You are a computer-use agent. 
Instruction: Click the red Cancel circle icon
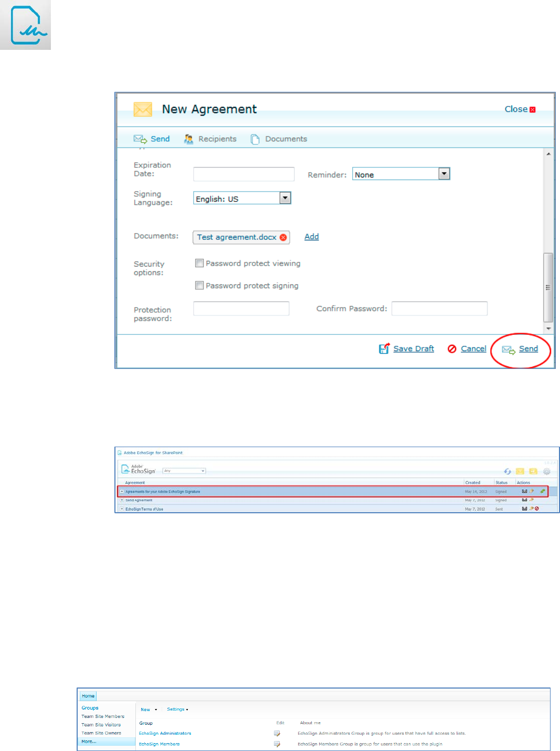[452, 348]
